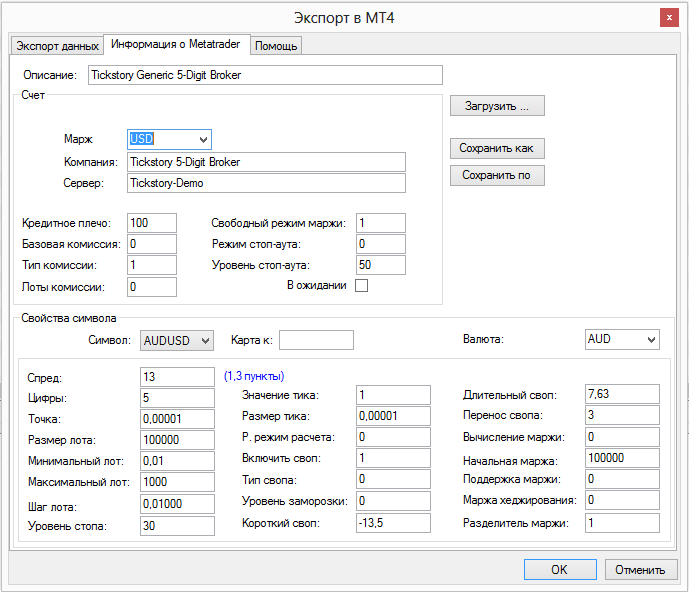
Task: Confirm with the OK button
Action: [x=560, y=570]
